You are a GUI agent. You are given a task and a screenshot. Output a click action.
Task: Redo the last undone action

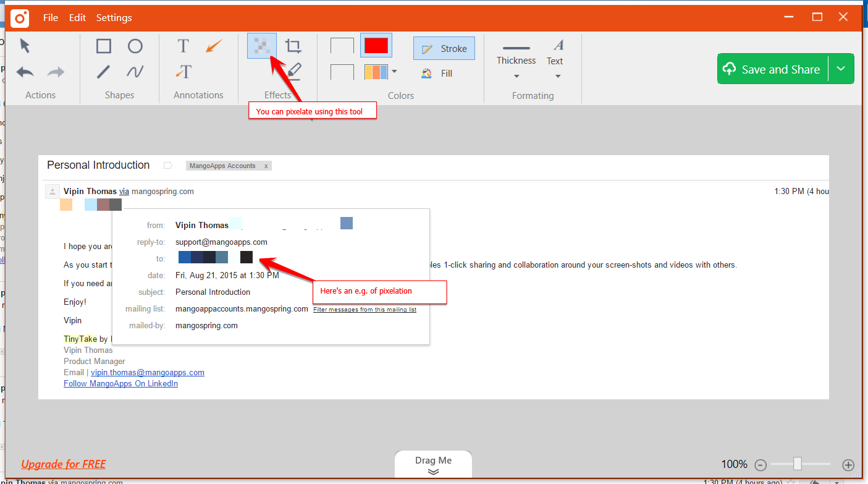(56, 72)
